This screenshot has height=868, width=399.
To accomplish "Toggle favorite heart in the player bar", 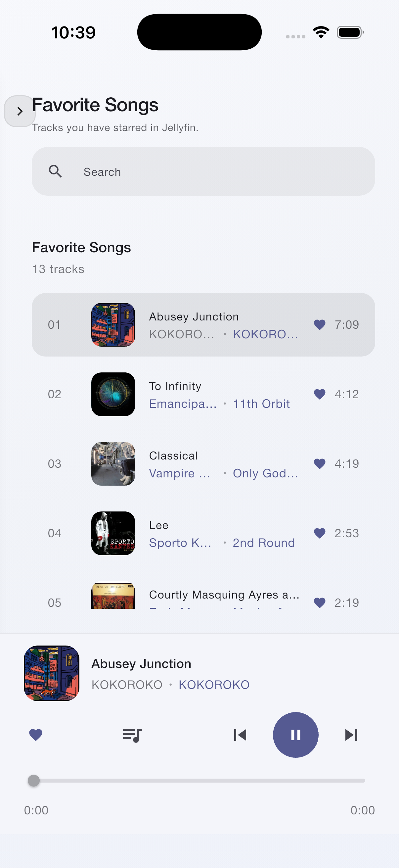I will [x=36, y=735].
